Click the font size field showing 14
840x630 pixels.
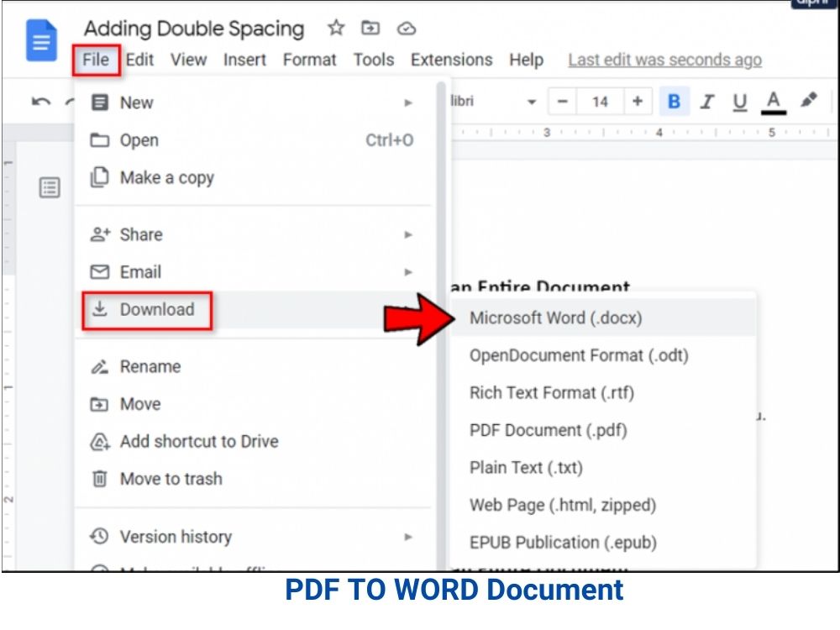click(x=600, y=102)
